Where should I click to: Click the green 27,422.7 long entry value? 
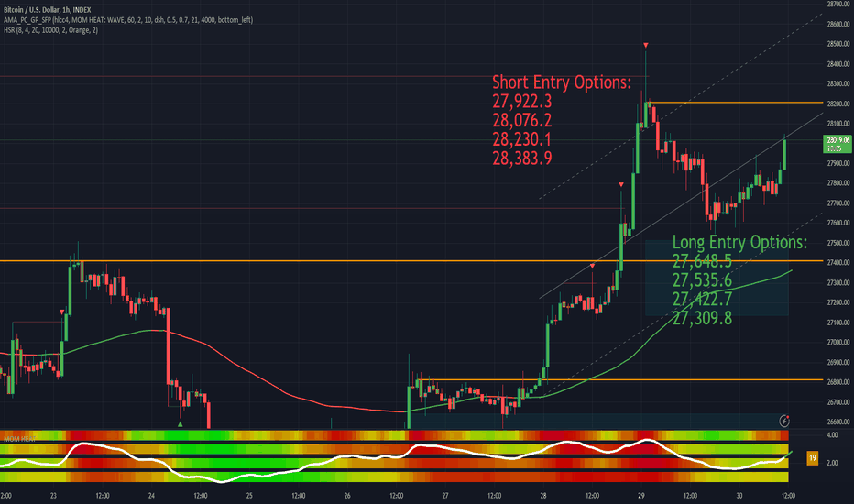click(702, 299)
